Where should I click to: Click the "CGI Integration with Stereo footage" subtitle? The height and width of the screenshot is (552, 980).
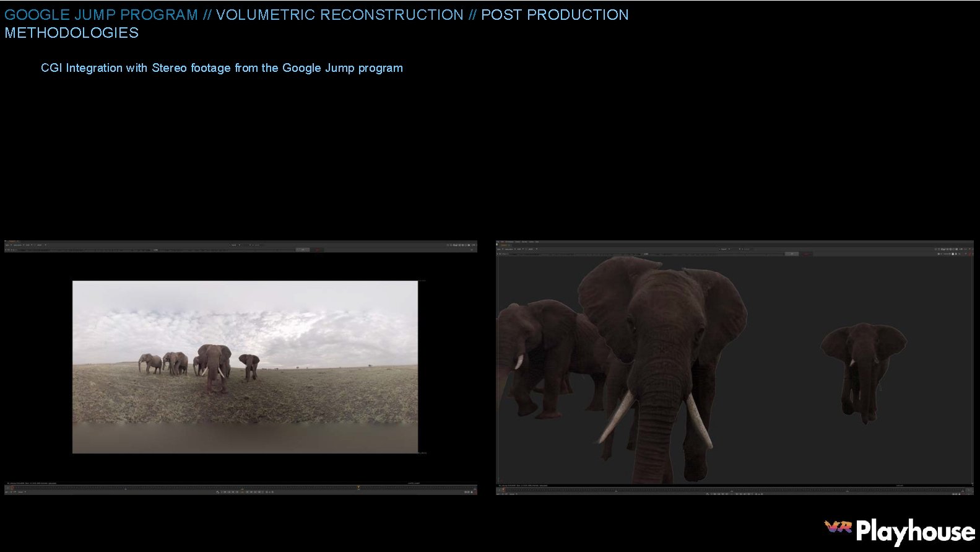(222, 68)
